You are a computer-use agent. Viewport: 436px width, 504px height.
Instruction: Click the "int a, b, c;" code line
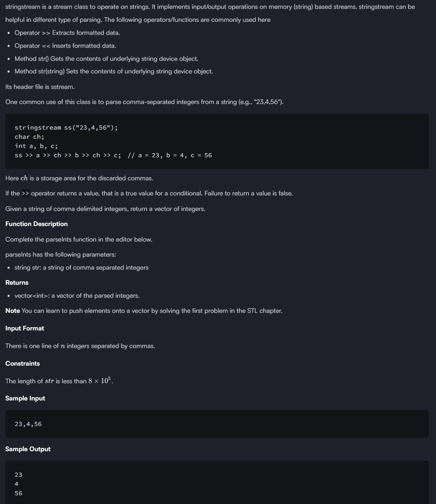coord(36,146)
